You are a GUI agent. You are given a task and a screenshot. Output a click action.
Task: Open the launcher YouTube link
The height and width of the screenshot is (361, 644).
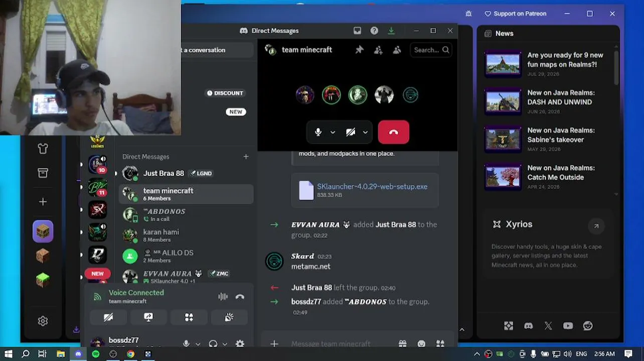(568, 326)
